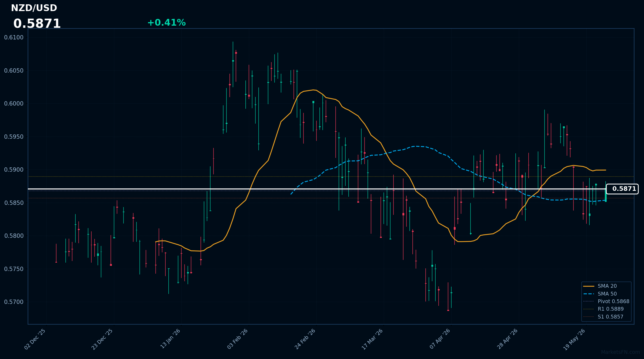This screenshot has height=359, width=644.
Task: Click the 0.5900 y-axis label
Action: 14,170
